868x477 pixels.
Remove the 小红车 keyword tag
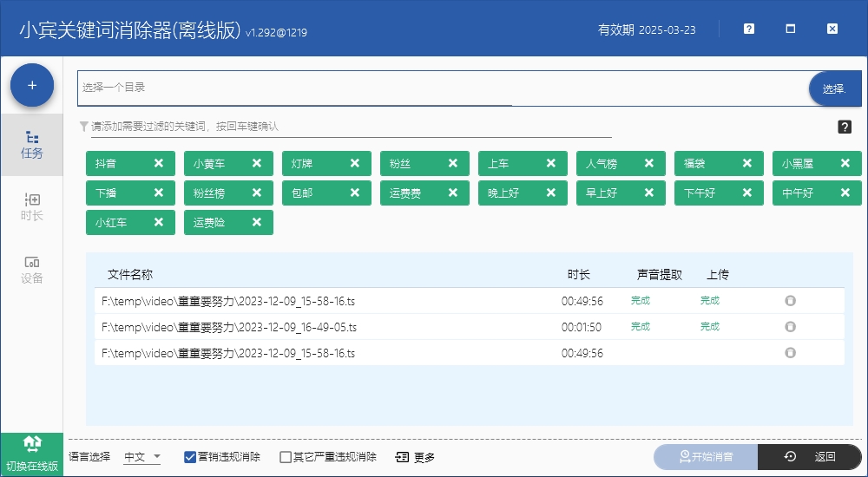[158, 222]
